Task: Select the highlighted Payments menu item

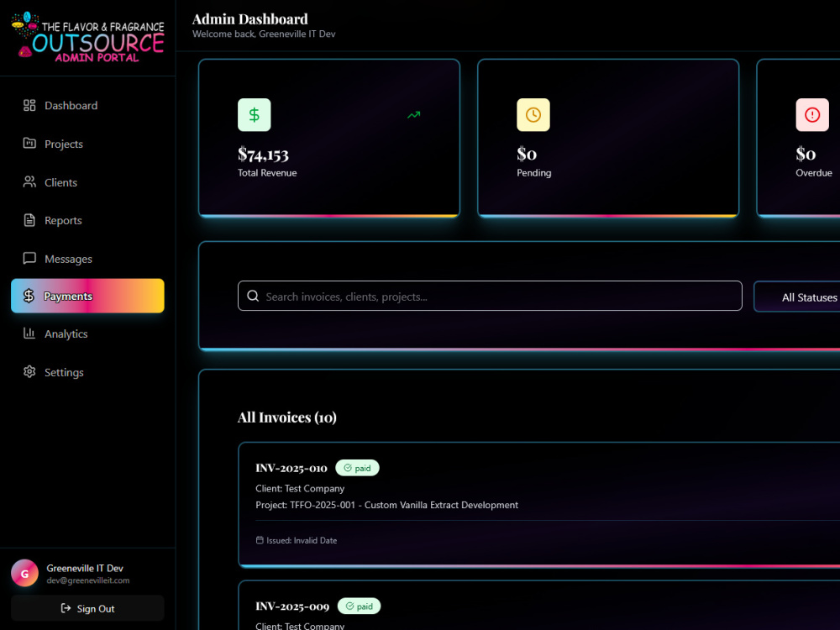Action: click(87, 296)
